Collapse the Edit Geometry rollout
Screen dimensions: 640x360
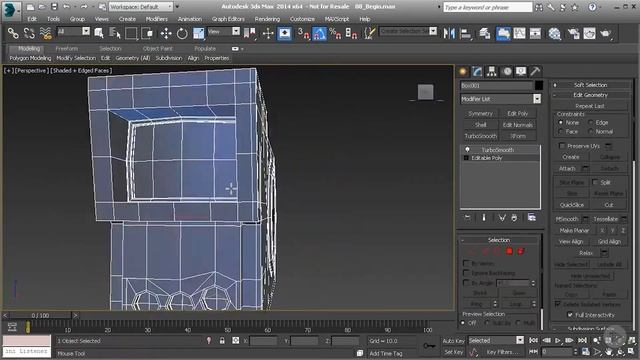590,95
